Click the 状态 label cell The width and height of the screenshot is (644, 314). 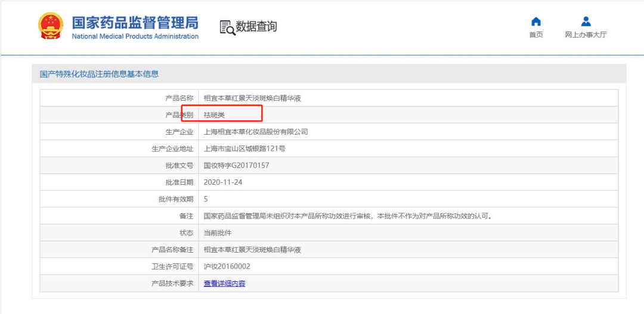click(x=119, y=233)
